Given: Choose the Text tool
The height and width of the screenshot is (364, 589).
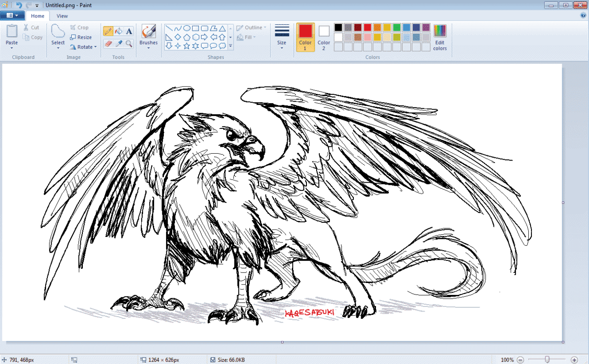Looking at the screenshot, I should [129, 31].
